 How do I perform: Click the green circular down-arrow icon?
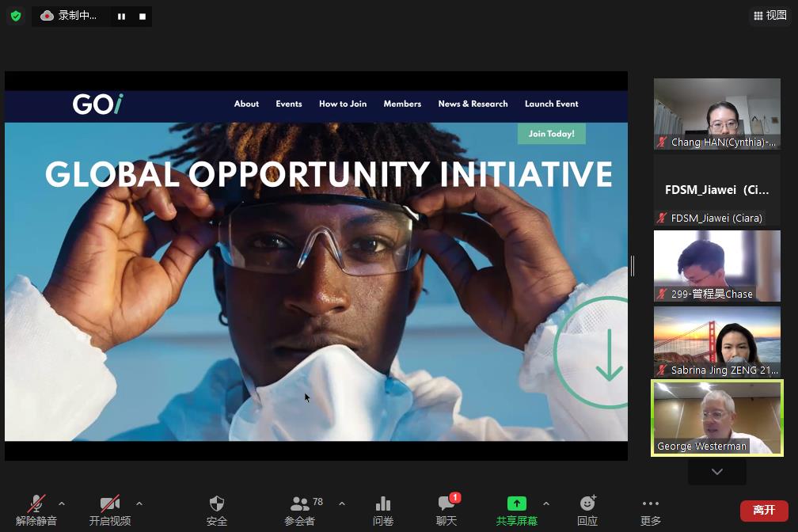tap(591, 352)
